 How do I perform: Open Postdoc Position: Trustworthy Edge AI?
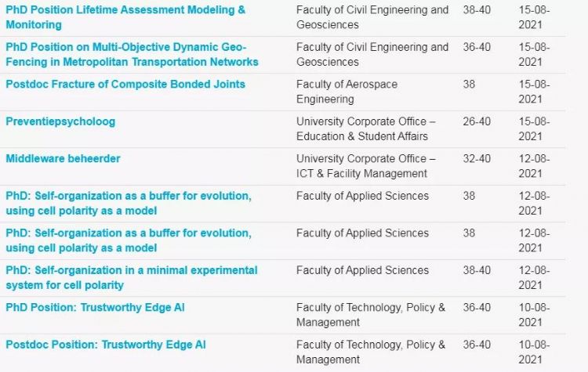point(105,345)
